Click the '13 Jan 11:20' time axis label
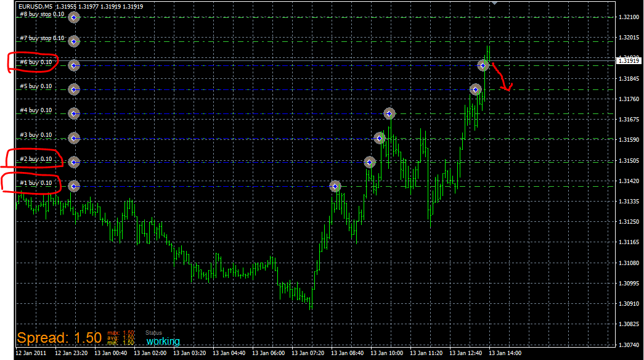644x360 pixels. coord(426,353)
